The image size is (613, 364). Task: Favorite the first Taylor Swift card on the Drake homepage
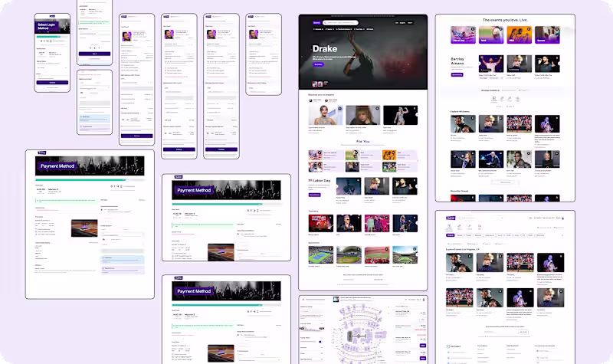(x=339, y=108)
